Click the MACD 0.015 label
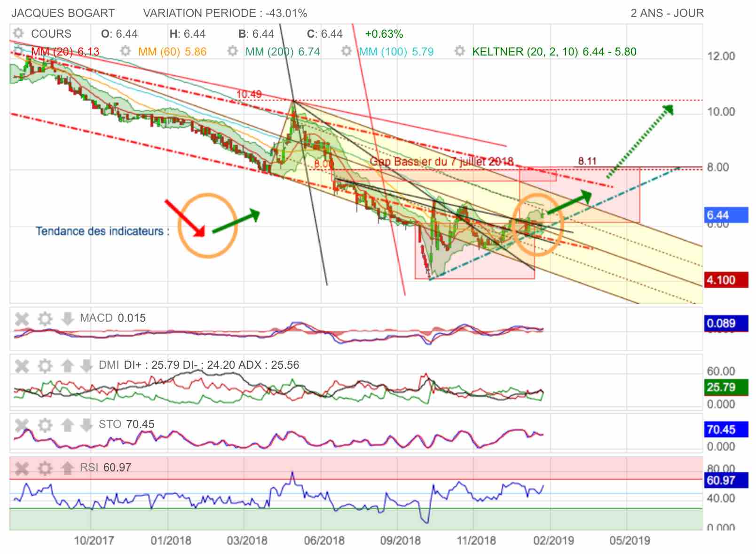Screen dimensions: 756x554 pos(113,318)
